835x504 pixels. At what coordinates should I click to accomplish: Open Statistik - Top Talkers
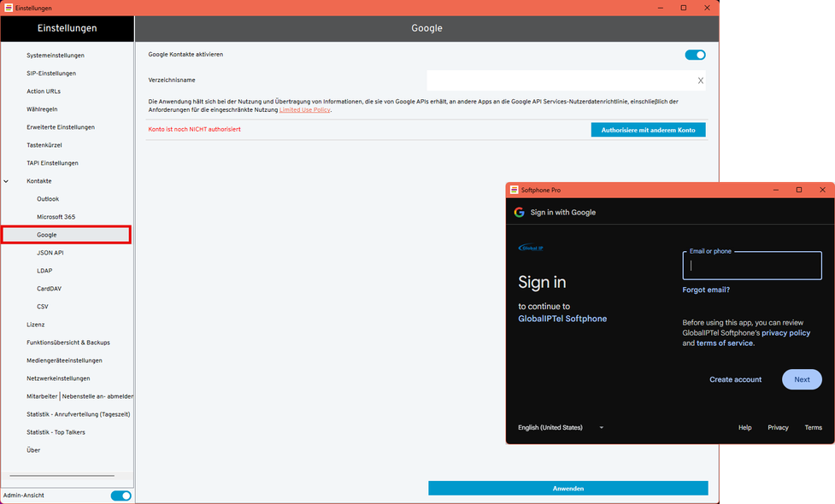[56, 432]
